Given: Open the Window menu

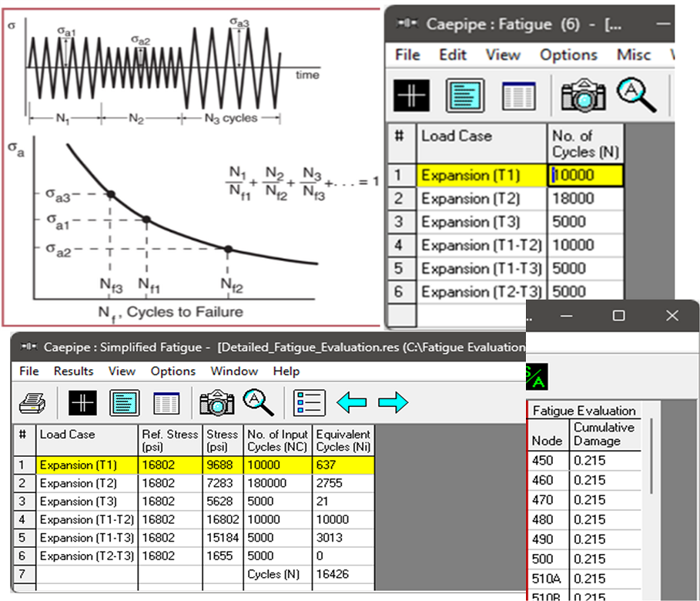Looking at the screenshot, I should pyautogui.click(x=234, y=371).
